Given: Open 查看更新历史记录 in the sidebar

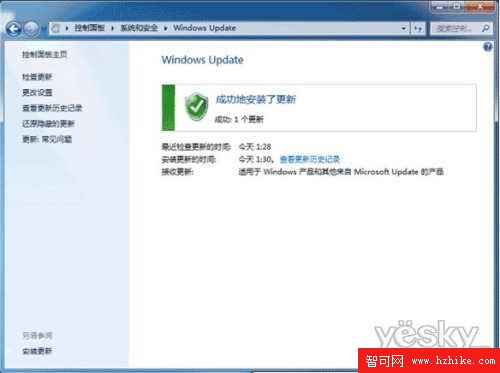Looking at the screenshot, I should pyautogui.click(x=52, y=108).
